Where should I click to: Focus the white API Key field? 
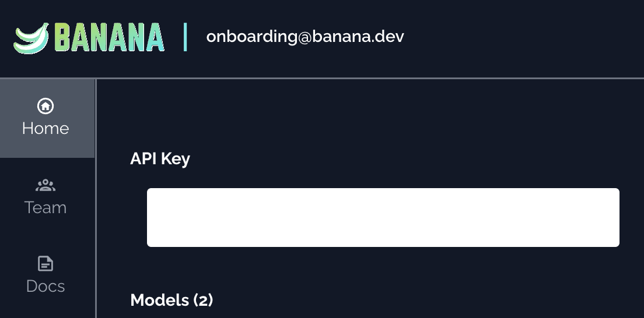[x=383, y=217]
